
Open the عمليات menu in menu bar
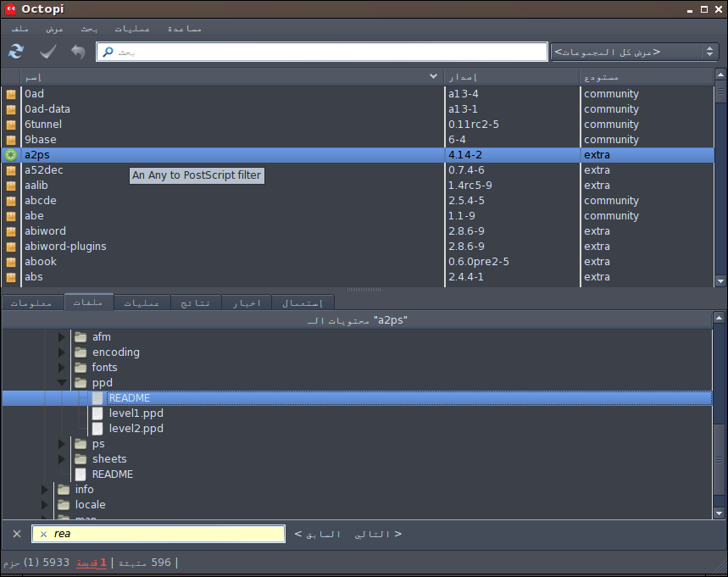tap(132, 29)
